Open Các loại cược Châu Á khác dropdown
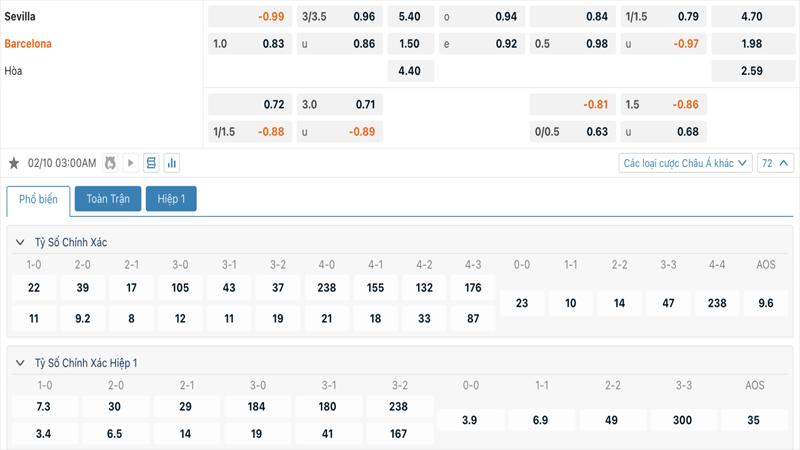The width and height of the screenshot is (800, 450). click(685, 163)
